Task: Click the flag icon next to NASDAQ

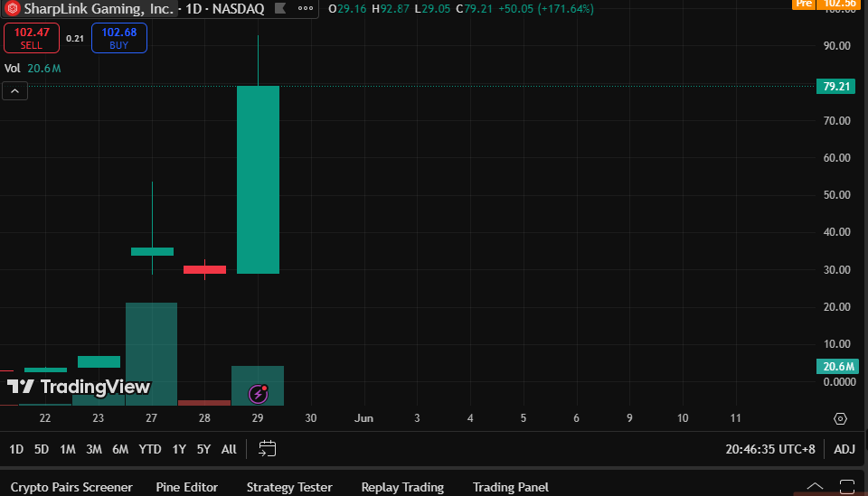Action: tap(280, 8)
